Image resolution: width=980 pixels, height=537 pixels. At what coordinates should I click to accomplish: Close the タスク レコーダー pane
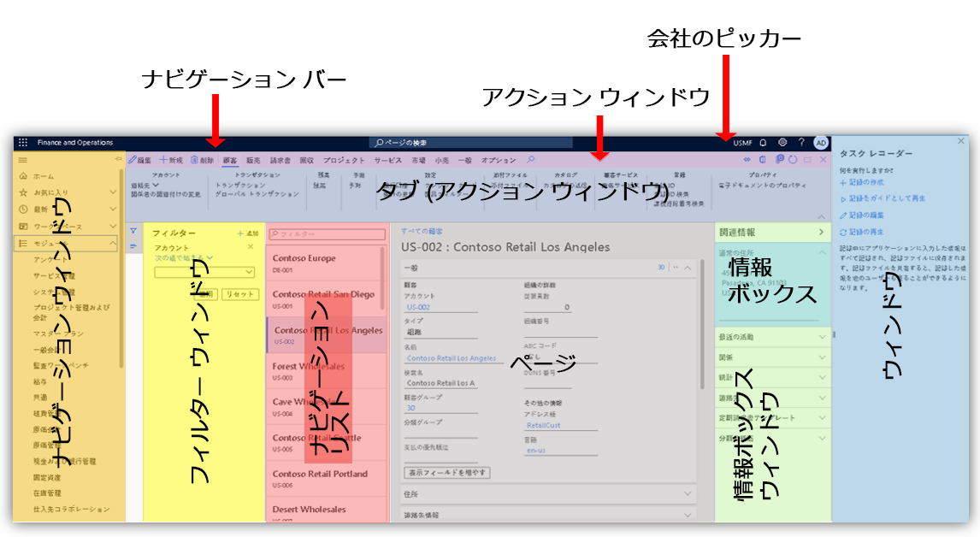click(x=960, y=141)
